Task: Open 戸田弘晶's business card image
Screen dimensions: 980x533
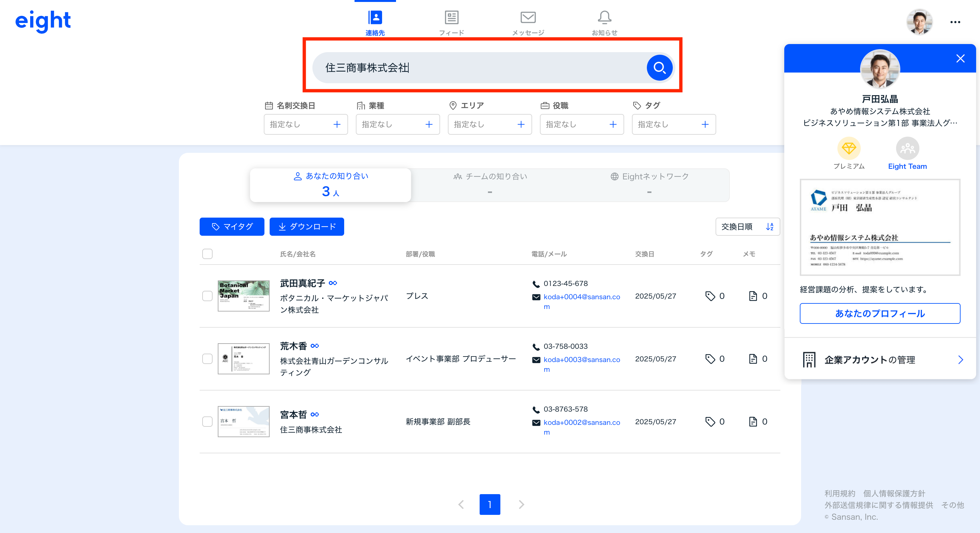Action: (x=880, y=227)
